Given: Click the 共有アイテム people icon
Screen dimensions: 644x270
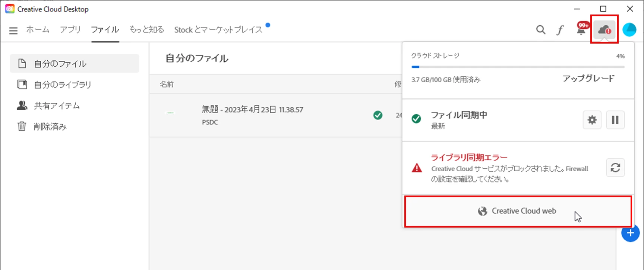Looking at the screenshot, I should point(22,105).
